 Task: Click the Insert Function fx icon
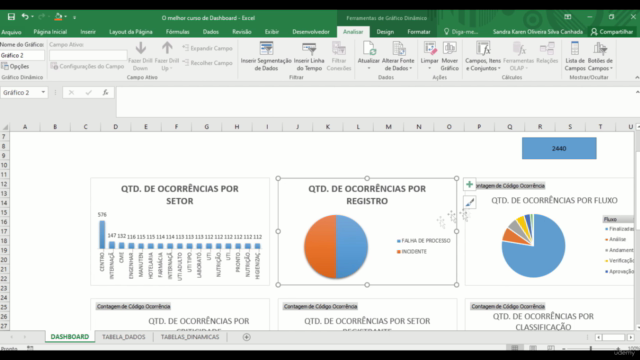point(105,93)
